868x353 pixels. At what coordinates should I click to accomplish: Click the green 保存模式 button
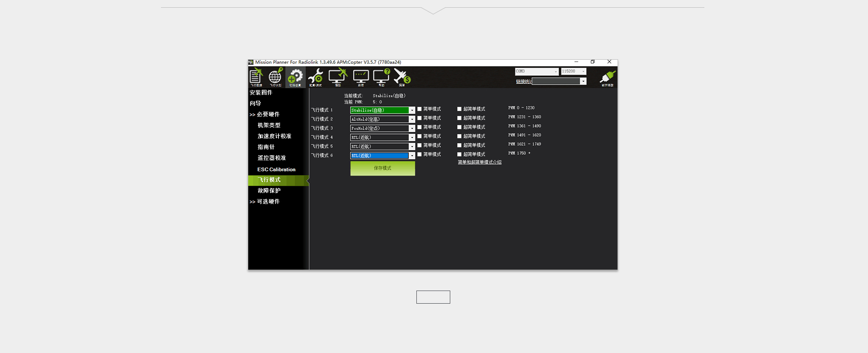[x=382, y=168]
